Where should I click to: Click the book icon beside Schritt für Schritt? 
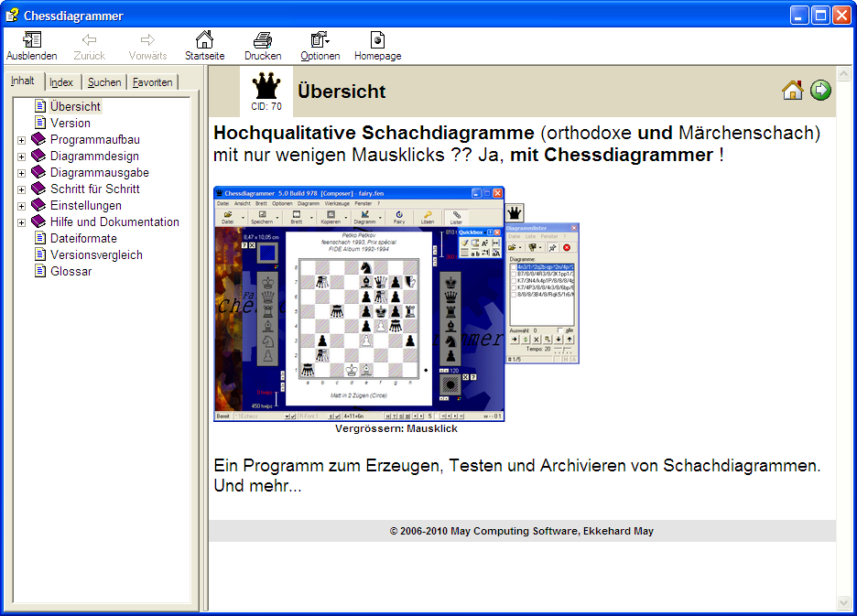tap(38, 188)
